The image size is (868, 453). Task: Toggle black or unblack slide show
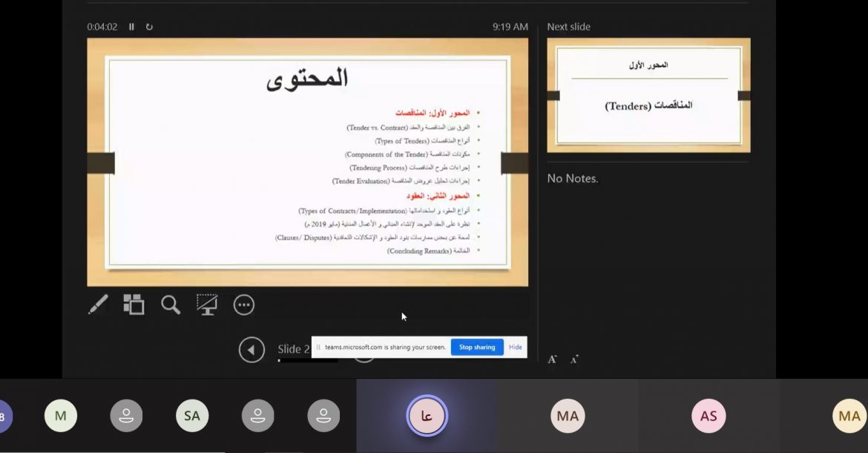207,304
